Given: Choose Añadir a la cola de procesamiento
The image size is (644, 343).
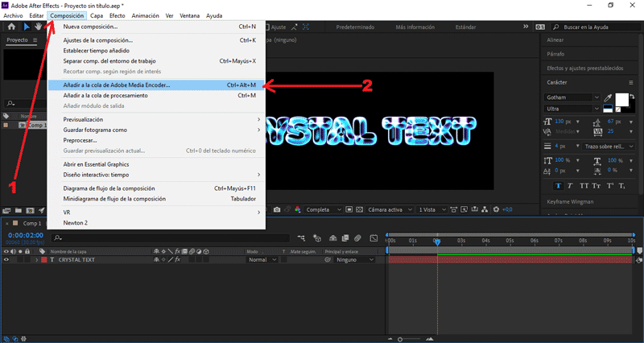Looking at the screenshot, I should tap(156, 95).
